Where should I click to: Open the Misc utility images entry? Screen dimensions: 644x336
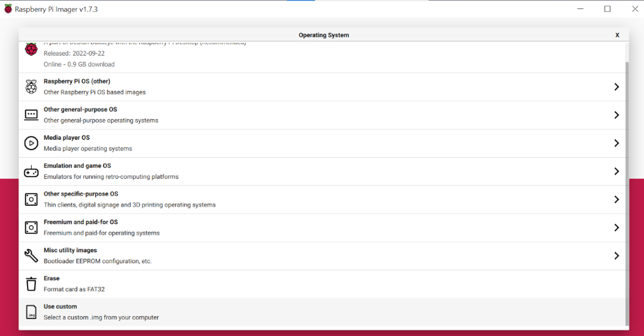322,256
